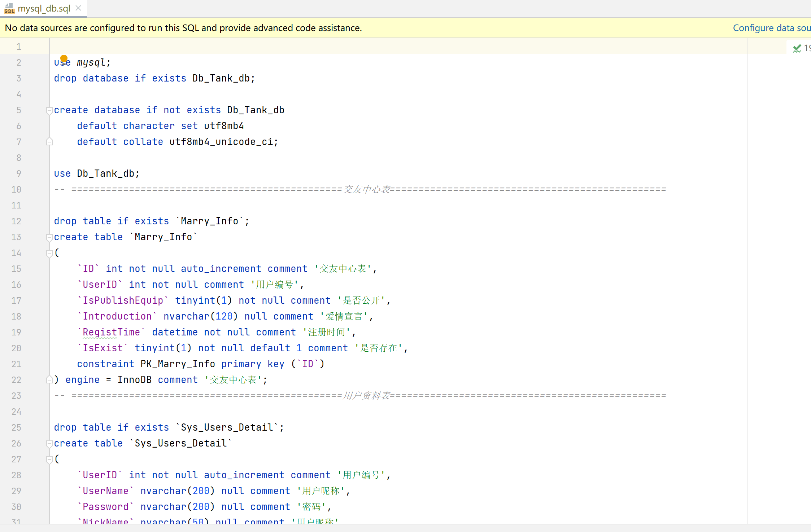This screenshot has height=532, width=811.
Task: Select the mysql_db.sql editor tab
Action: coord(44,8)
